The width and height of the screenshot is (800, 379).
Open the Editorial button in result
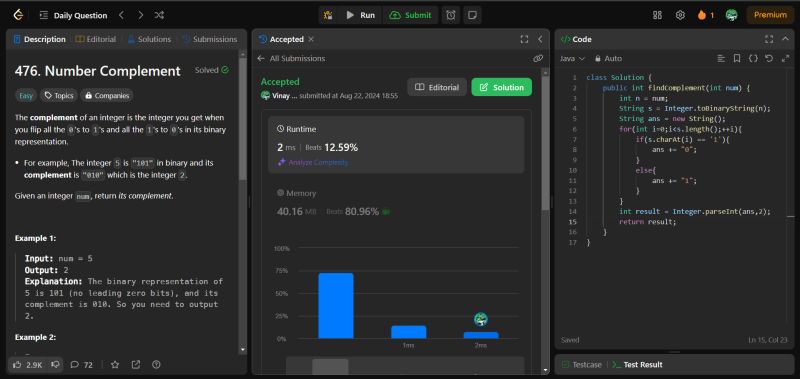click(437, 87)
